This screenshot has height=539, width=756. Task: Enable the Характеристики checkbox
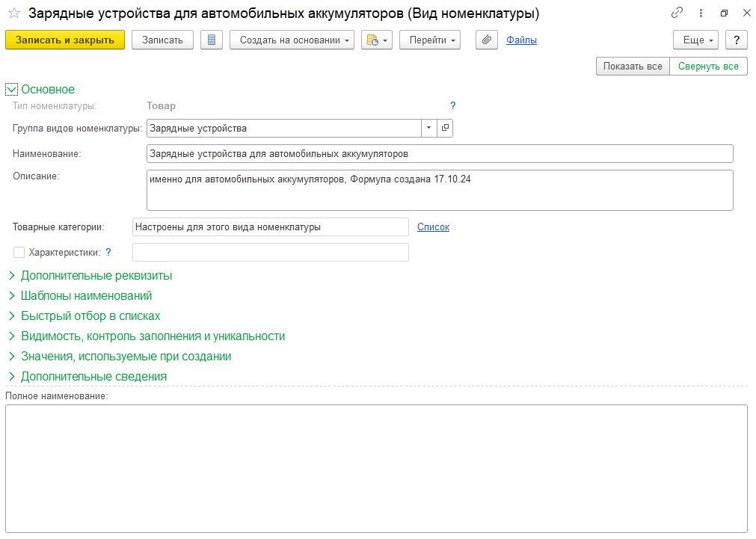click(19, 253)
